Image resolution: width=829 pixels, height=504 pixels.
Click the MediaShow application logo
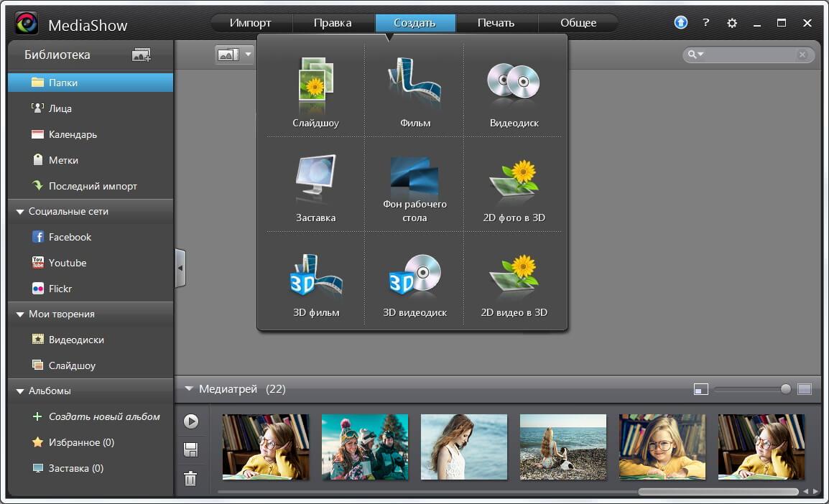pos(27,23)
